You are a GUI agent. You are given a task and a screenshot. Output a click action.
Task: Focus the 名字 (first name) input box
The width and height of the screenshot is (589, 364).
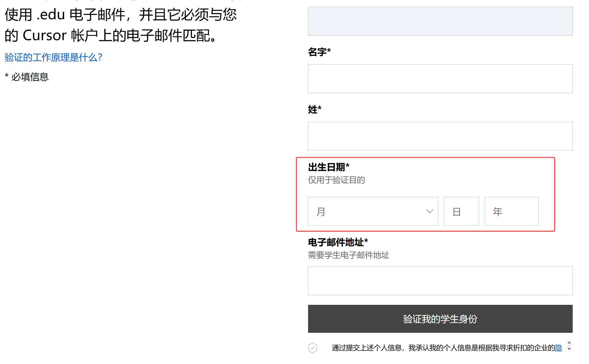(x=440, y=79)
